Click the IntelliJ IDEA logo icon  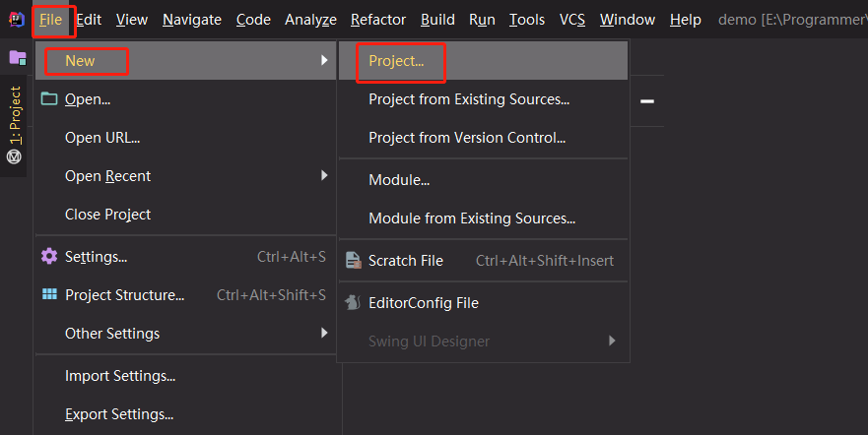coord(17,20)
